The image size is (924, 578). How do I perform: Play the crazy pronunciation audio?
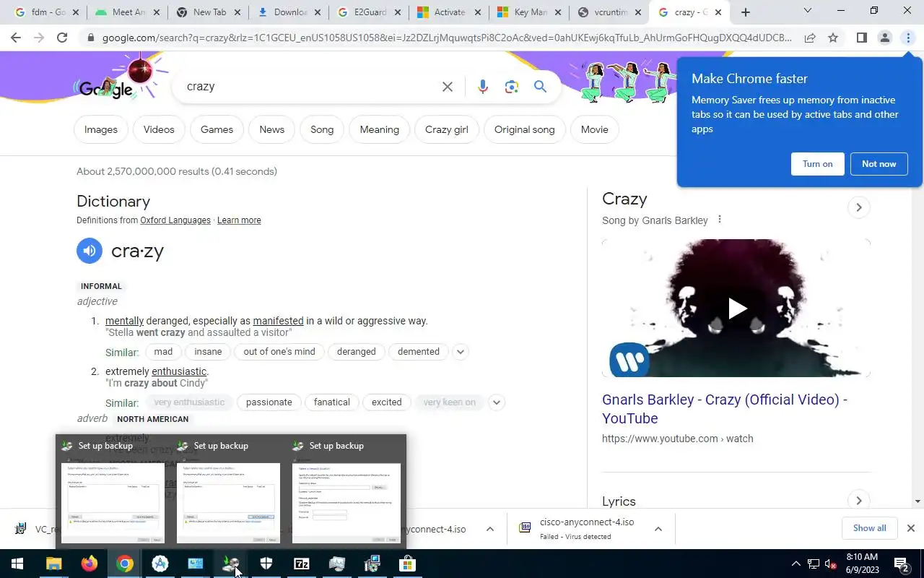click(90, 251)
